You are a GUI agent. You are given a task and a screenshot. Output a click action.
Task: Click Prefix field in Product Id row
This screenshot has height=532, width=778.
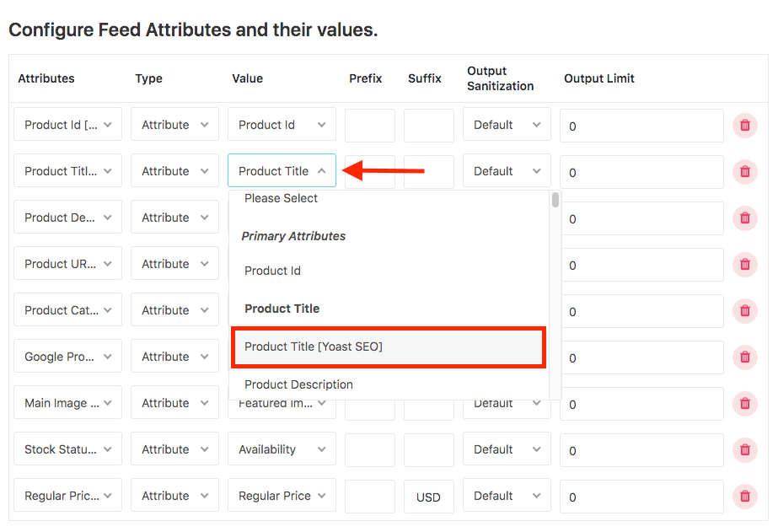point(370,126)
